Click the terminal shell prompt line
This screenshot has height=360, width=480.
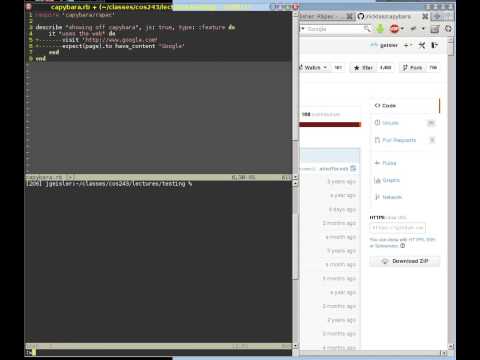click(109, 184)
